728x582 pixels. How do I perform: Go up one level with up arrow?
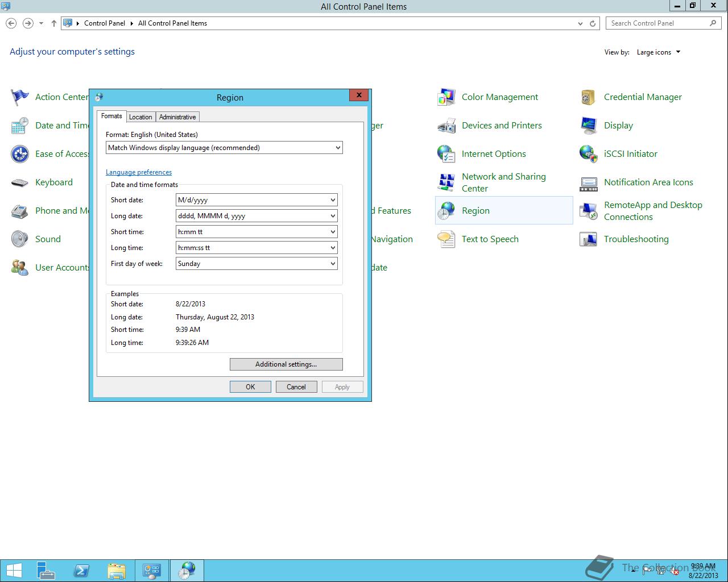[x=54, y=23]
